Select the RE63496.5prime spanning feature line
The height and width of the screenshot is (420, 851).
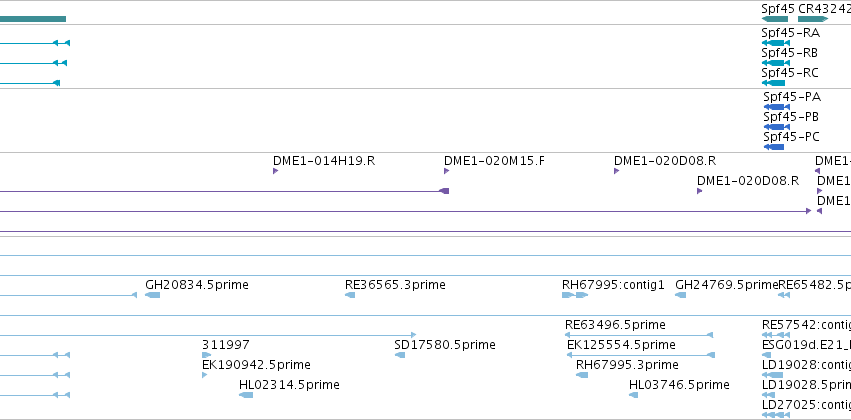[639, 335]
